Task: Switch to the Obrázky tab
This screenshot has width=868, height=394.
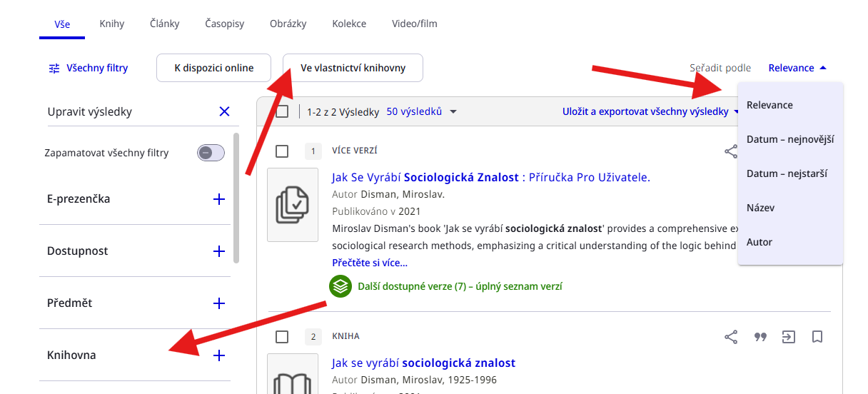Action: point(288,24)
